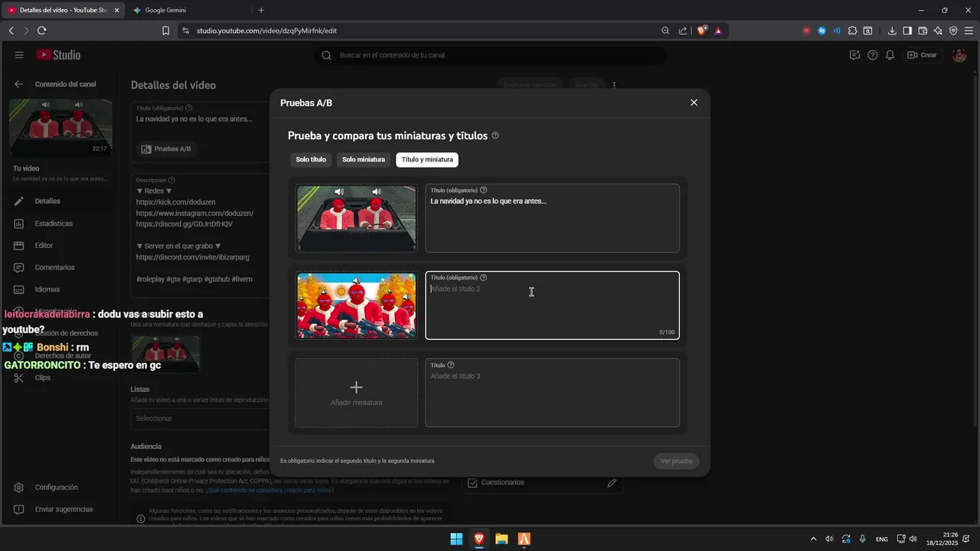The image size is (980, 551).
Task: Click the Crear button
Action: [923, 55]
